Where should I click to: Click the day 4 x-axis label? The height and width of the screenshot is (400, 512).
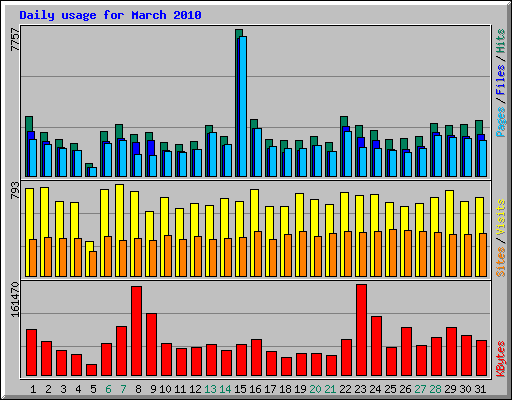[78, 389]
